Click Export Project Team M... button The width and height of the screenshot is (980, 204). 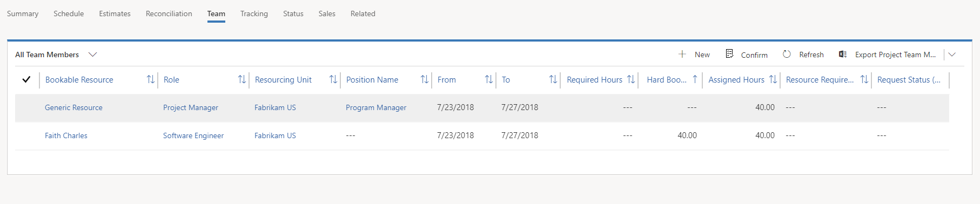[896, 55]
